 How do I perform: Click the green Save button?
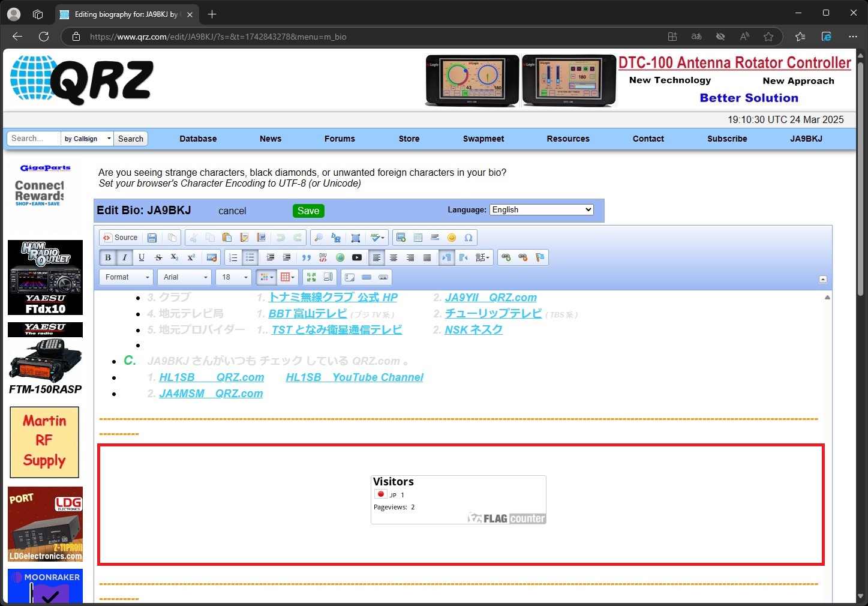(308, 211)
